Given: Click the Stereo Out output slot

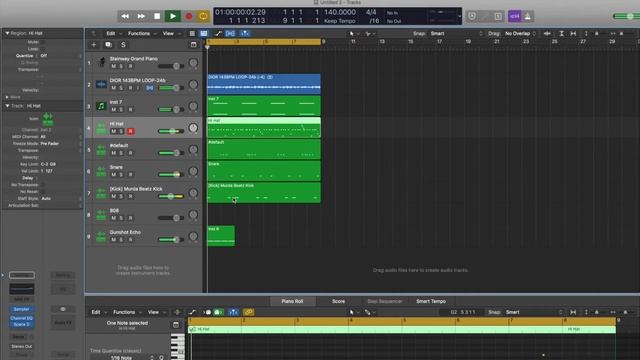Looking at the screenshot, I should coord(22,346).
